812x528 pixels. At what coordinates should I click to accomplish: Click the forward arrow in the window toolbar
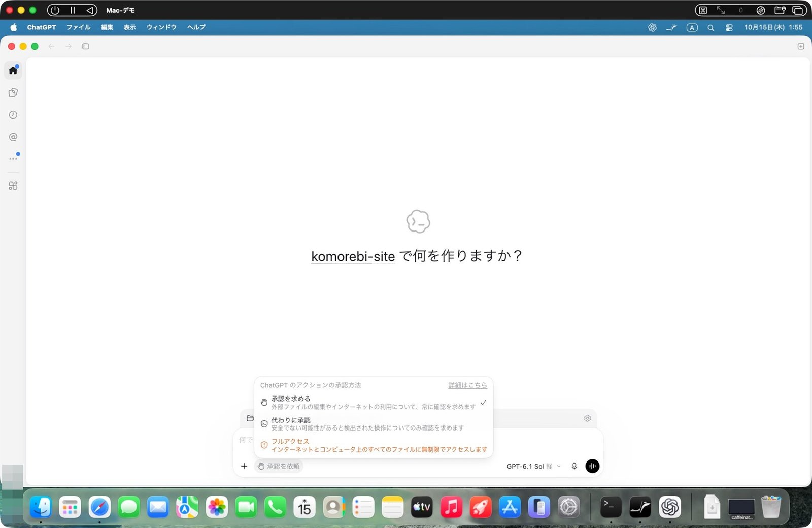(x=69, y=46)
